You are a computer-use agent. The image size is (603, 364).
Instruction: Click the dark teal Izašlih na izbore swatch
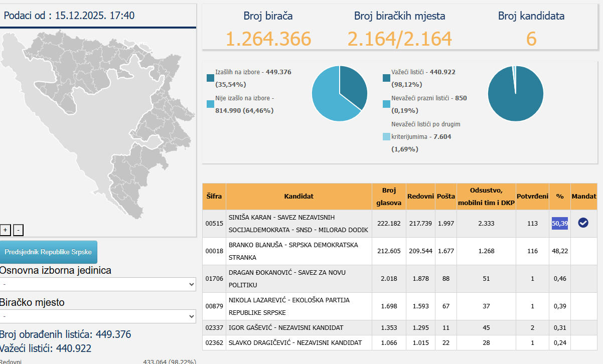(x=210, y=78)
